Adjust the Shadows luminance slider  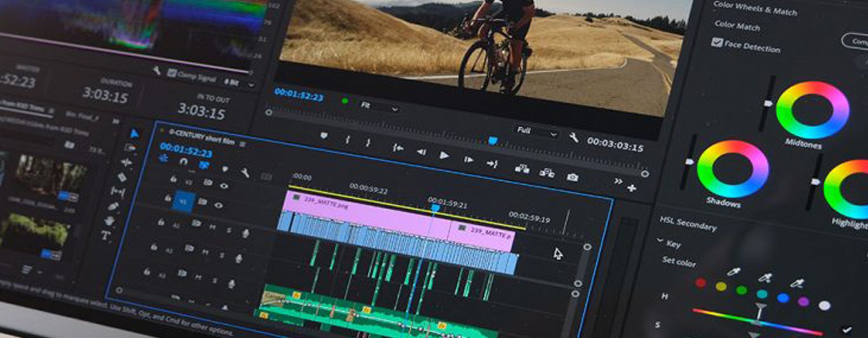pyautogui.click(x=689, y=162)
